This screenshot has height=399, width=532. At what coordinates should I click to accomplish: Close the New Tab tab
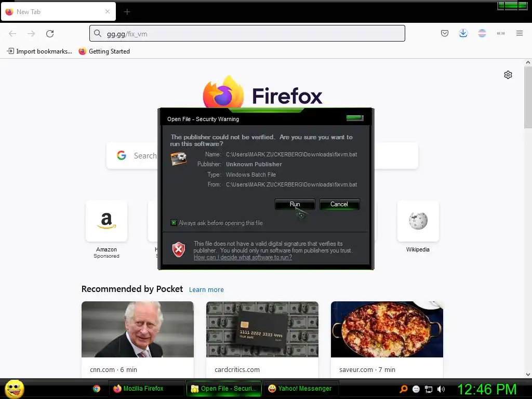[x=108, y=11]
